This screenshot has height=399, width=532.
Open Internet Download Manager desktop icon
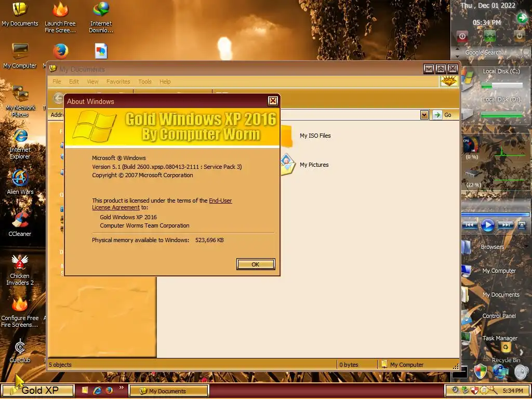point(101,17)
